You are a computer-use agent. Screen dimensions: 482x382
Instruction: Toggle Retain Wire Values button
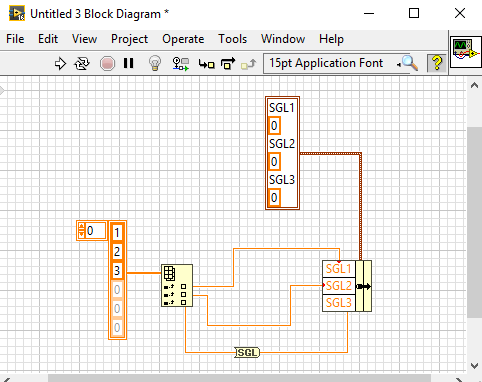(x=181, y=63)
